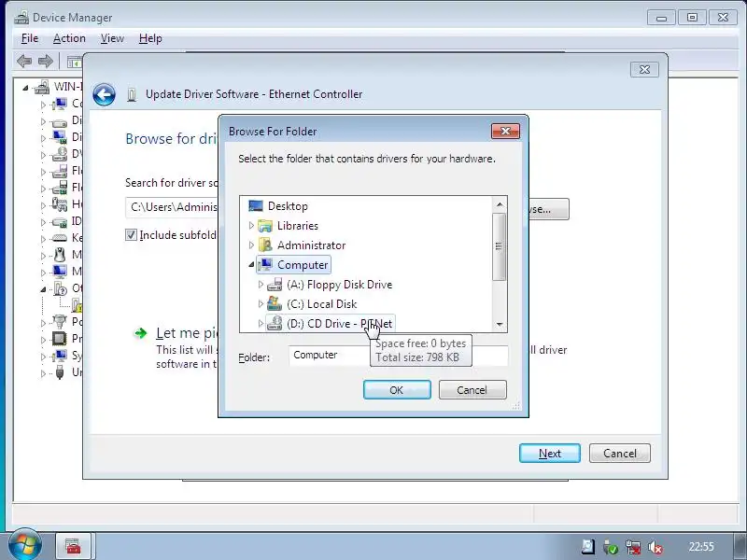Click folder tree scroll down arrow
747x560 pixels.
[x=500, y=324]
